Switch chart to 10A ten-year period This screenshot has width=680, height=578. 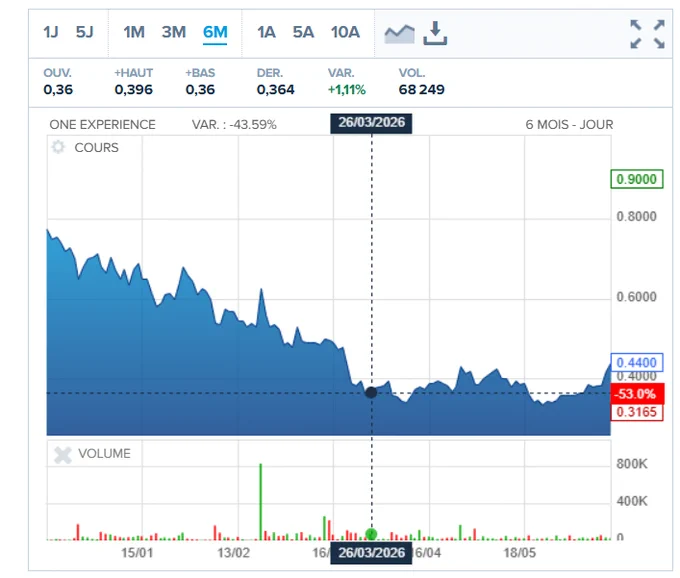345,32
